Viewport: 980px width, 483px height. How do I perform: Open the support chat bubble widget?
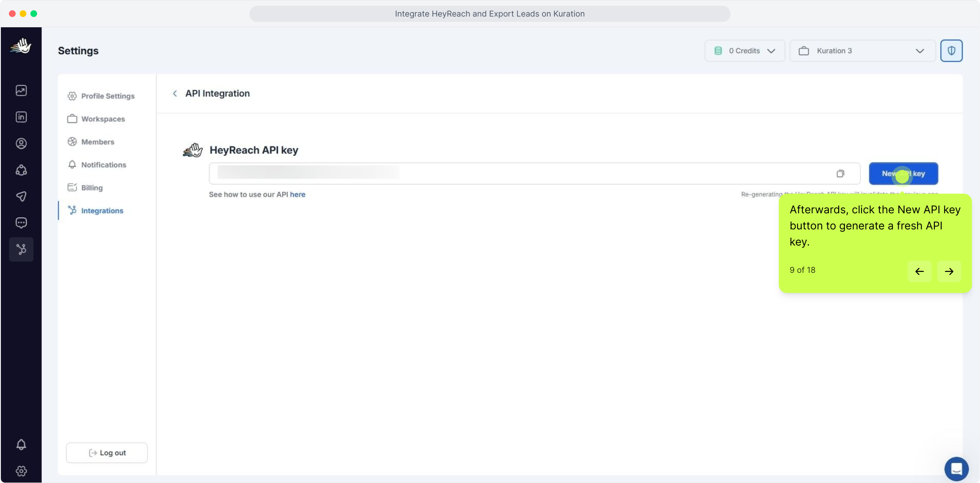[x=956, y=469]
